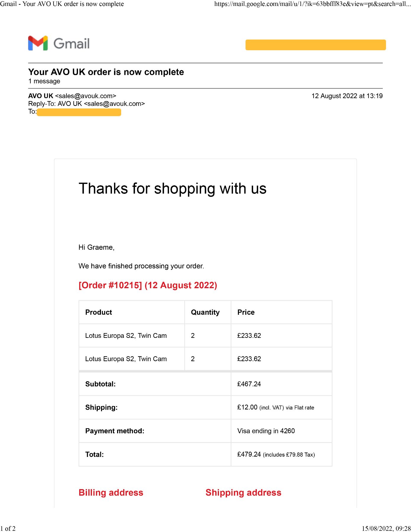Click the Gmail wordmark text

pos(72,44)
